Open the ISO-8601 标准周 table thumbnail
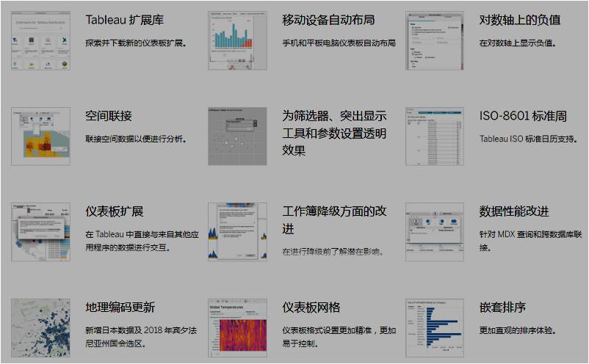Screen dimensions: 589x364 click(435, 136)
